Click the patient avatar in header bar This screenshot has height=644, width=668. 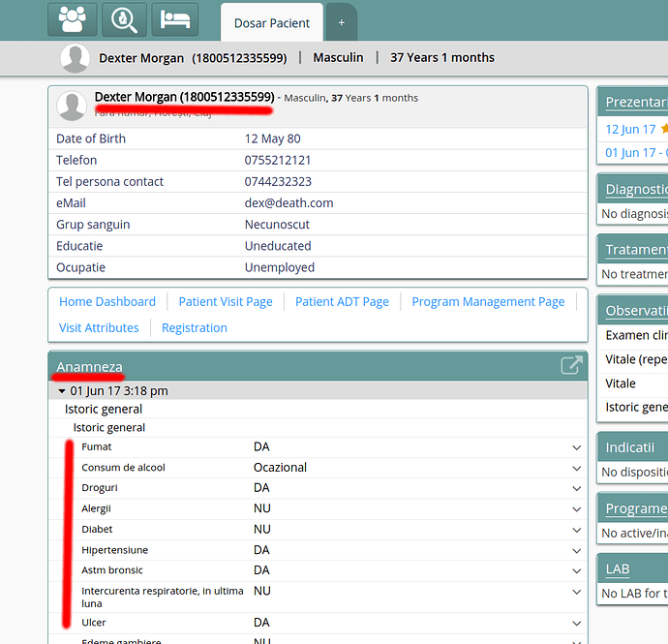[x=75, y=58]
